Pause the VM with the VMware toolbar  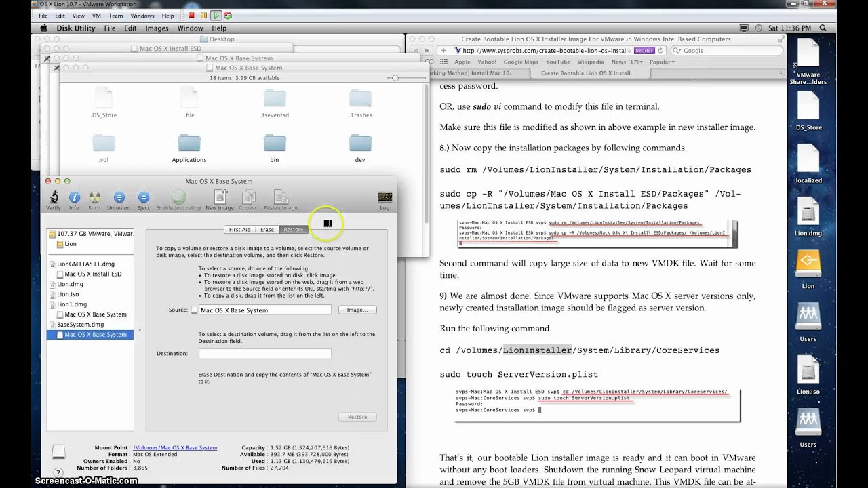point(203,15)
